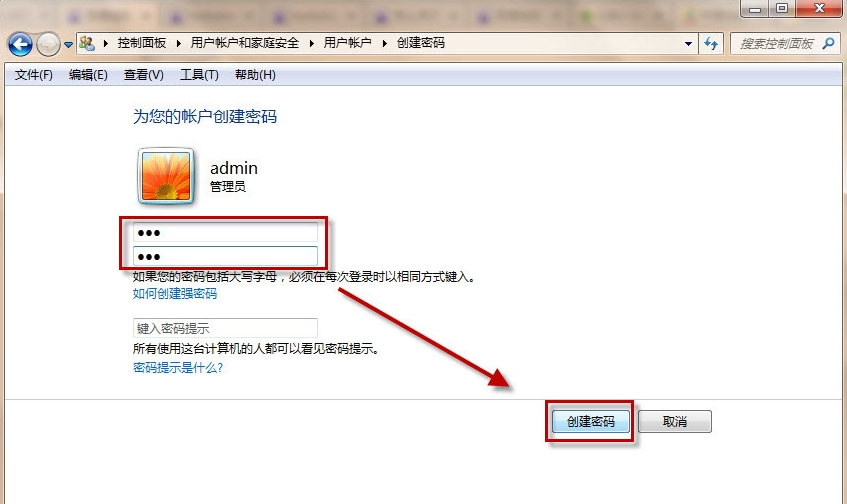This screenshot has width=847, height=504.
Task: Click the refresh button beside address bar
Action: click(x=712, y=44)
